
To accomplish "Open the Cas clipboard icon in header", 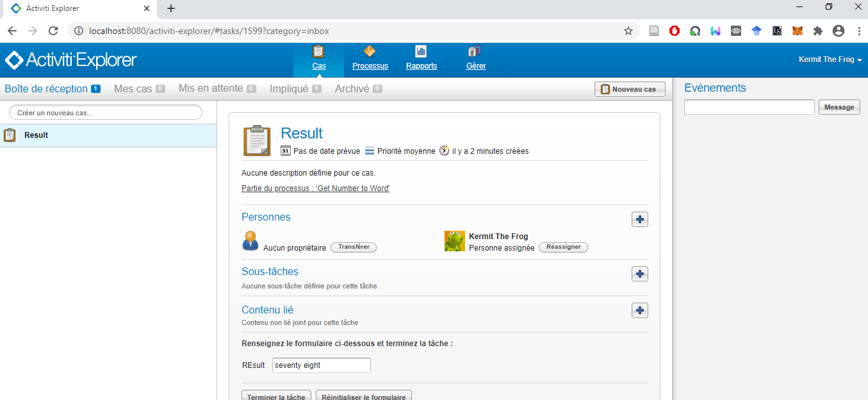I will (x=318, y=52).
